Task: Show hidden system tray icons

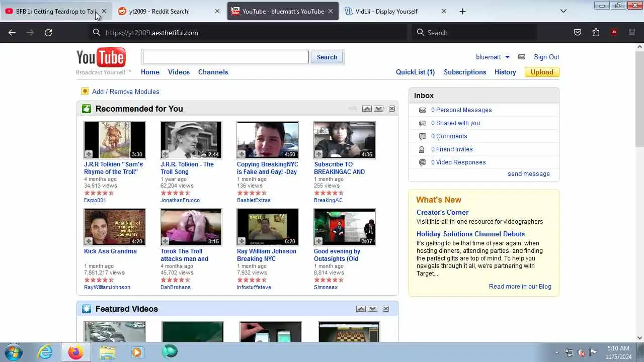Action: tap(556, 352)
